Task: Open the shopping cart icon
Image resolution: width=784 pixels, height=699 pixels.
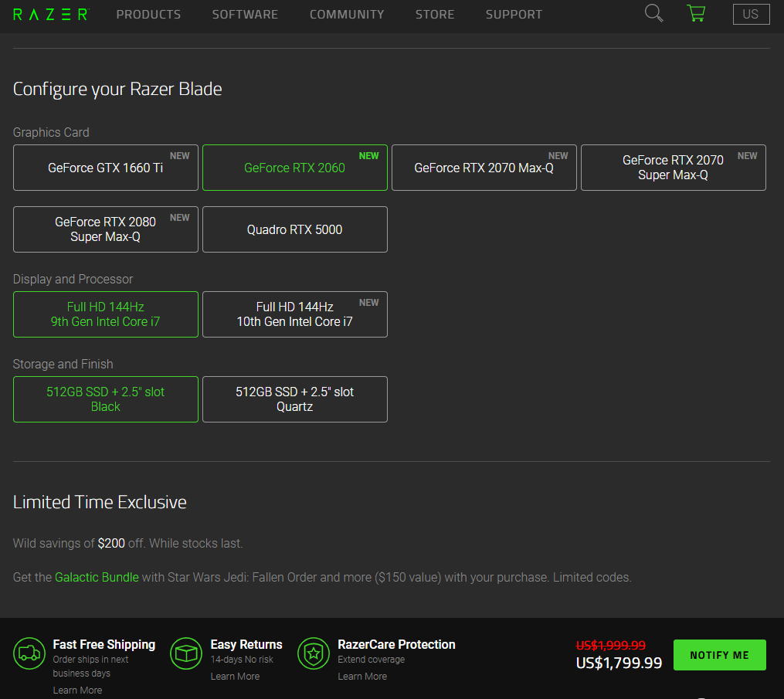Action: point(695,13)
